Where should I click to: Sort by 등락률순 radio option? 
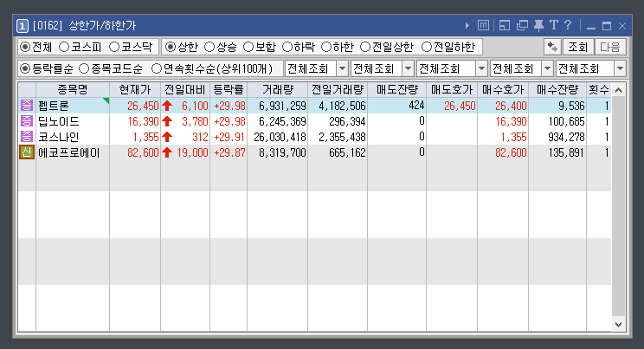pyautogui.click(x=25, y=68)
